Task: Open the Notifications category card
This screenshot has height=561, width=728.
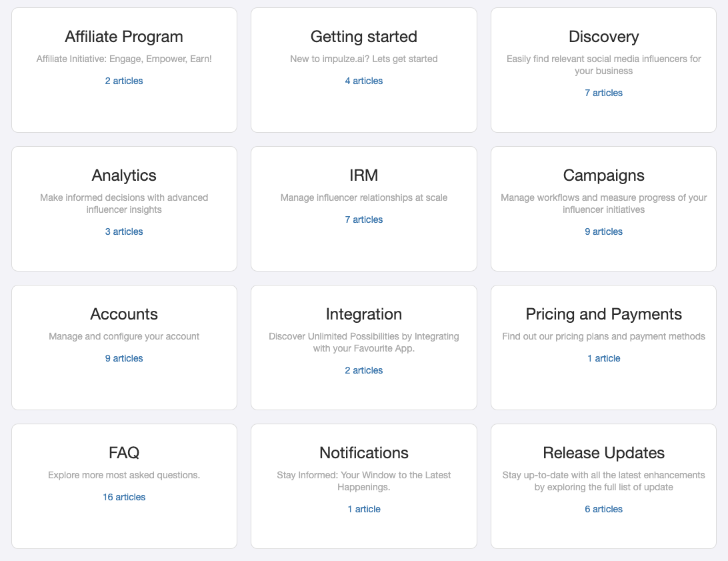Action: 363,453
